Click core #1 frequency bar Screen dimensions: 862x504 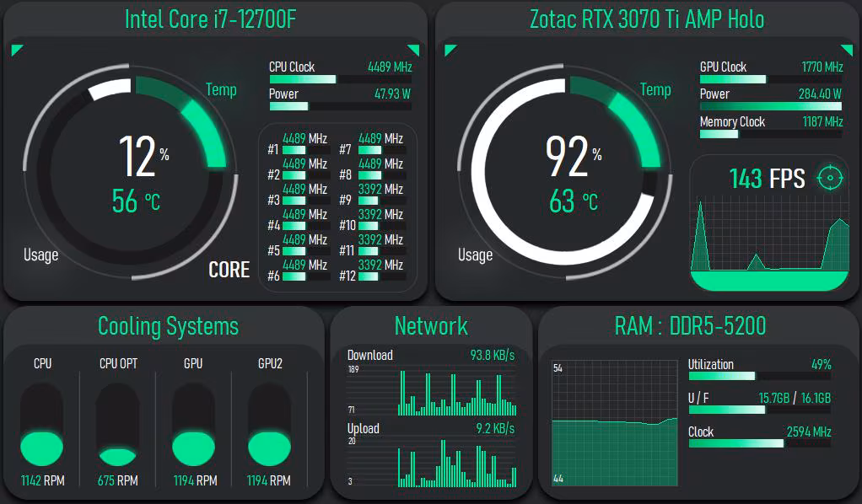point(306,150)
